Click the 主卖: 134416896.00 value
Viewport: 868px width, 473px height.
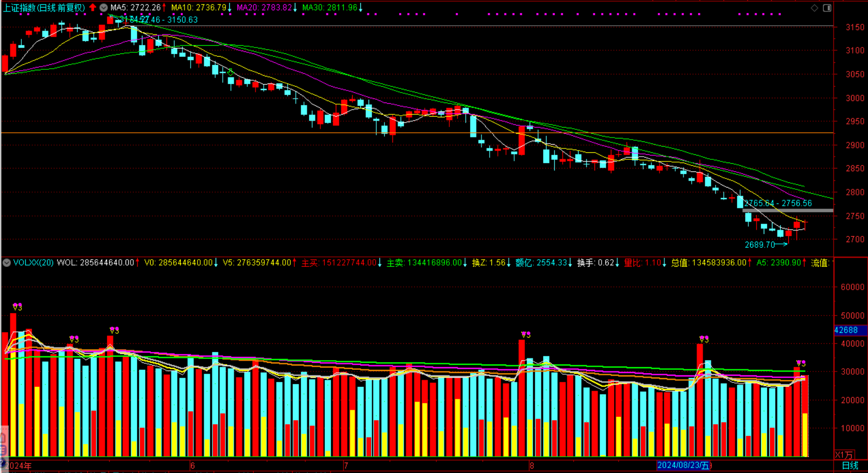coord(424,263)
